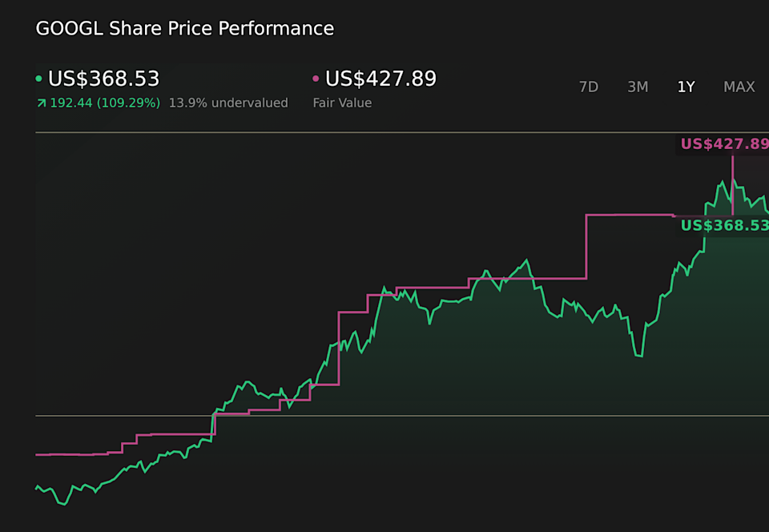Select the 1Y time range
769x532 pixels.
tap(686, 87)
